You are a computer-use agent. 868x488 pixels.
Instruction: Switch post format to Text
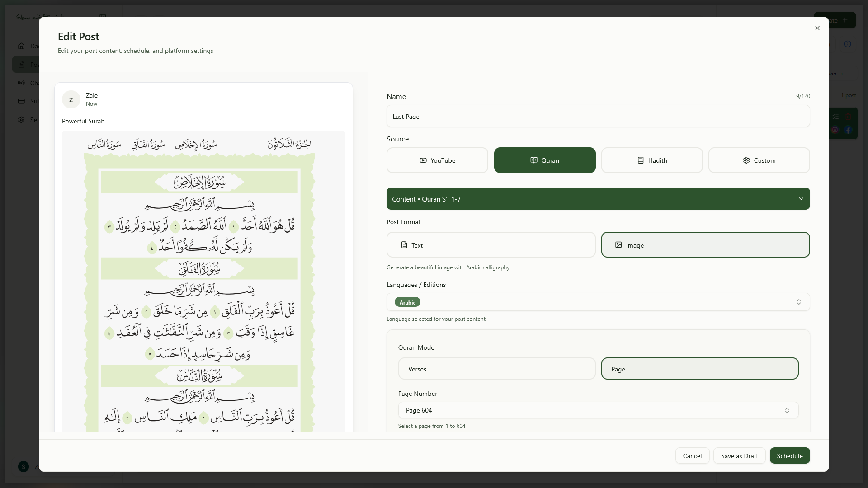coord(491,245)
